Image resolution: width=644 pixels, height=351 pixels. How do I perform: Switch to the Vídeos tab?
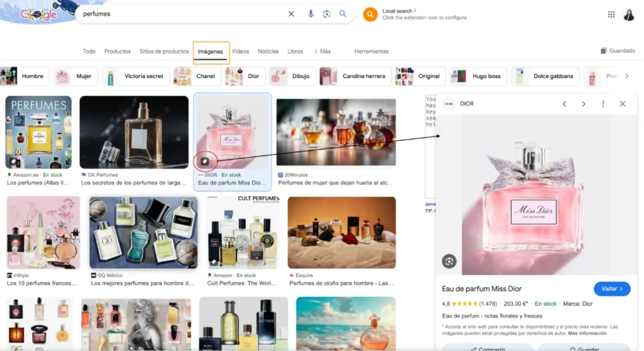240,52
